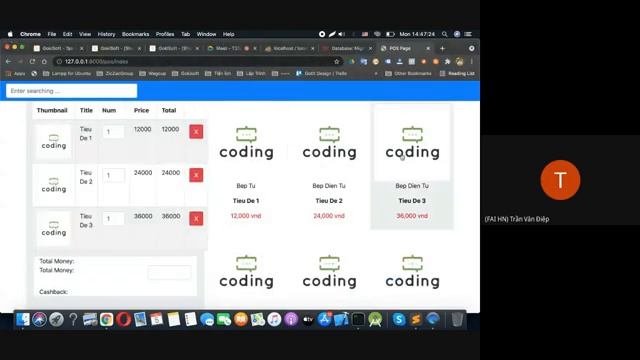Image resolution: width=640 pixels, height=360 pixels.
Task: Open the File menu
Action: tap(51, 34)
